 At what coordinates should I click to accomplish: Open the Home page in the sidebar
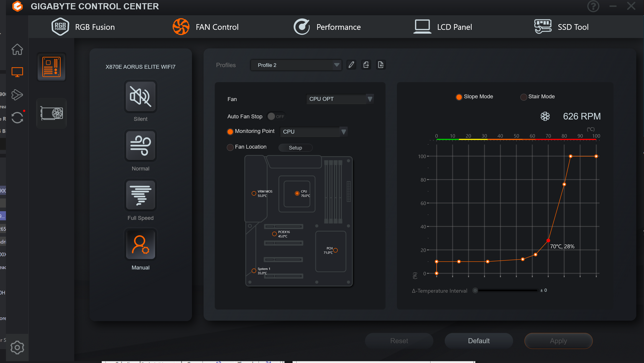[17, 49]
